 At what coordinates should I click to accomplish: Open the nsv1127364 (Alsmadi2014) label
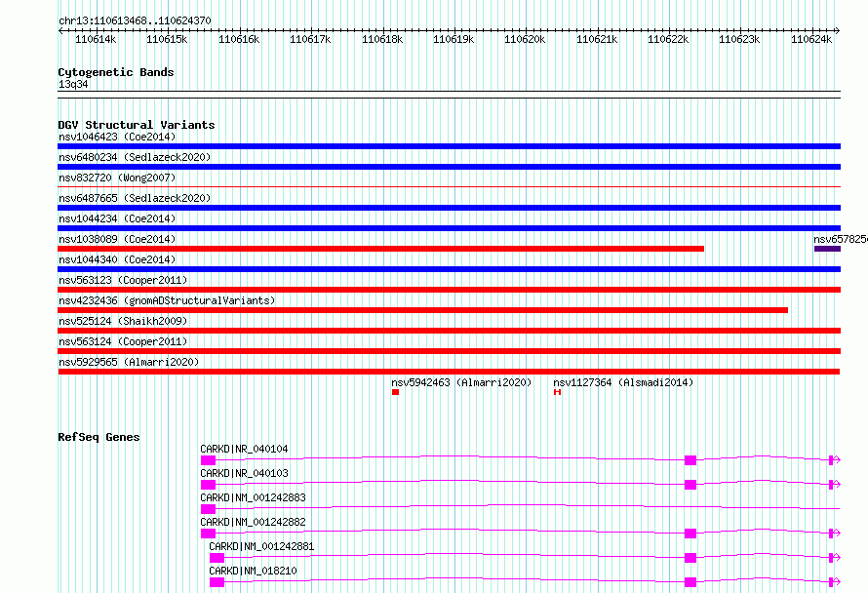coord(623,382)
